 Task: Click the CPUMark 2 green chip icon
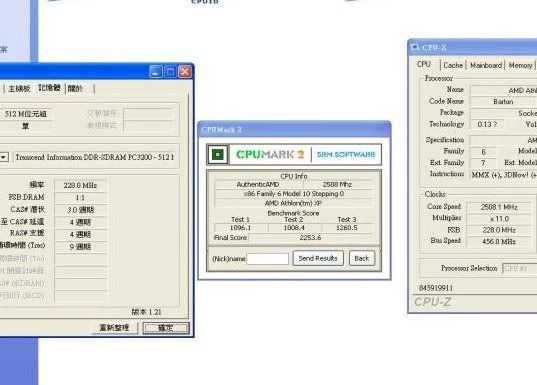(x=217, y=154)
